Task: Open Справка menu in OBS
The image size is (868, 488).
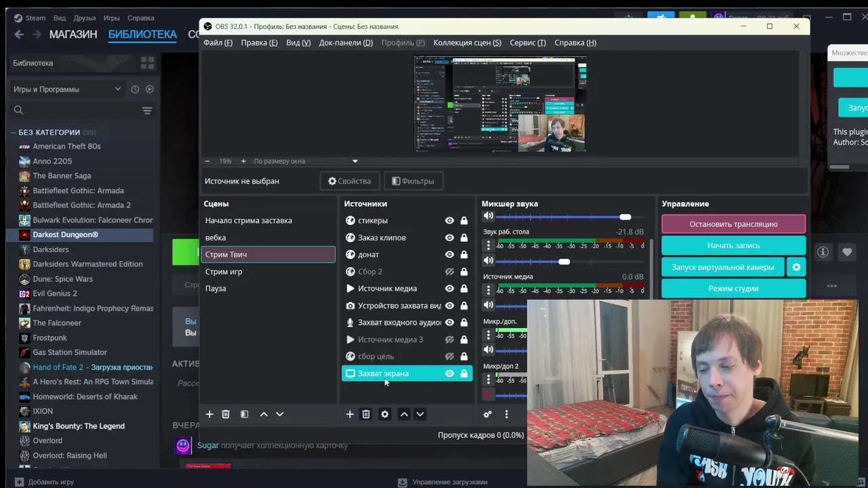Action: tap(575, 43)
